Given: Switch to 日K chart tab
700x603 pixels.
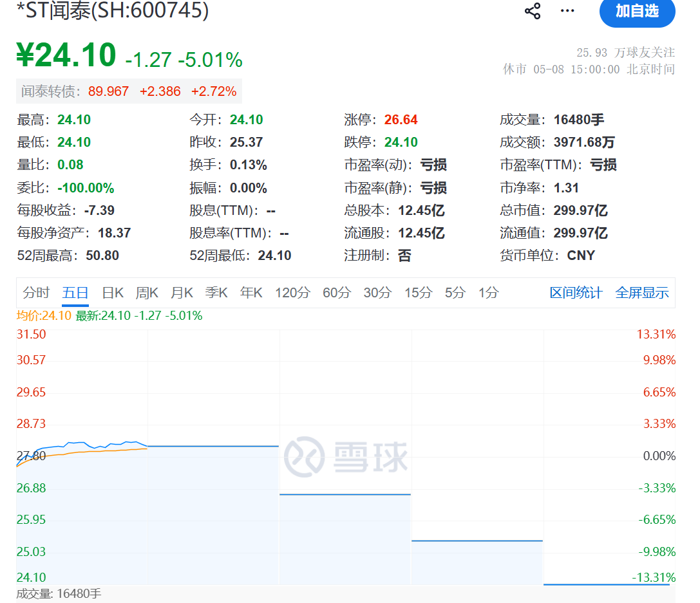Looking at the screenshot, I should [x=113, y=293].
